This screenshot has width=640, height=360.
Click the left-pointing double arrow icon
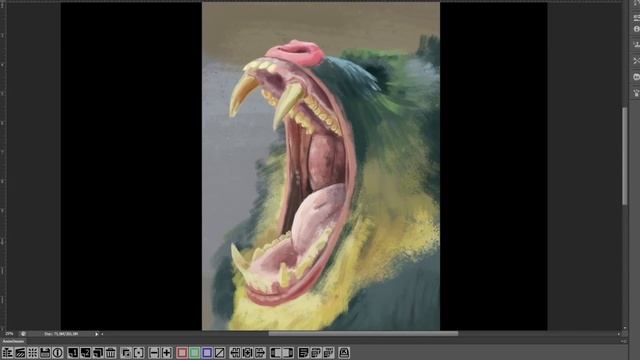pyautogui.click(x=235, y=353)
